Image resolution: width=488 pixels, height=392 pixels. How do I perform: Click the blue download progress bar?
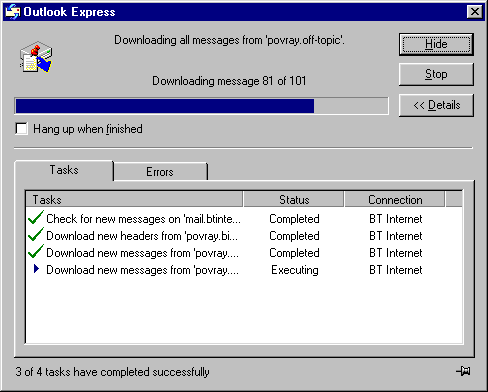pyautogui.click(x=201, y=106)
